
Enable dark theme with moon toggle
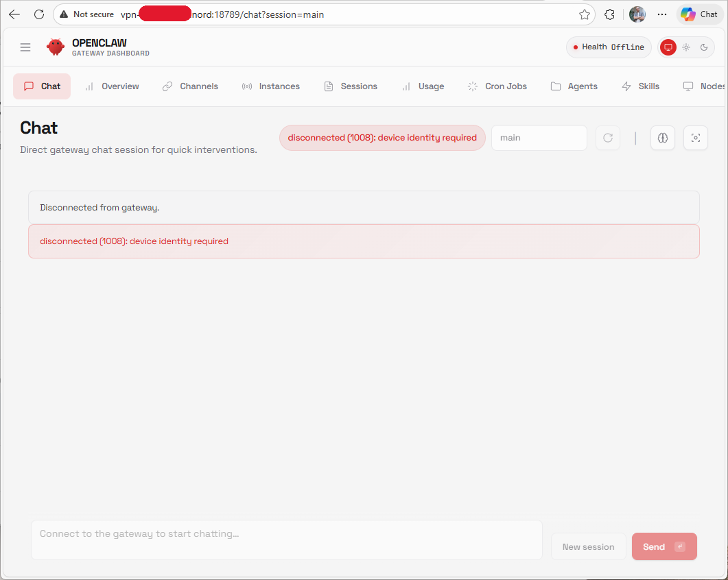pyautogui.click(x=704, y=47)
